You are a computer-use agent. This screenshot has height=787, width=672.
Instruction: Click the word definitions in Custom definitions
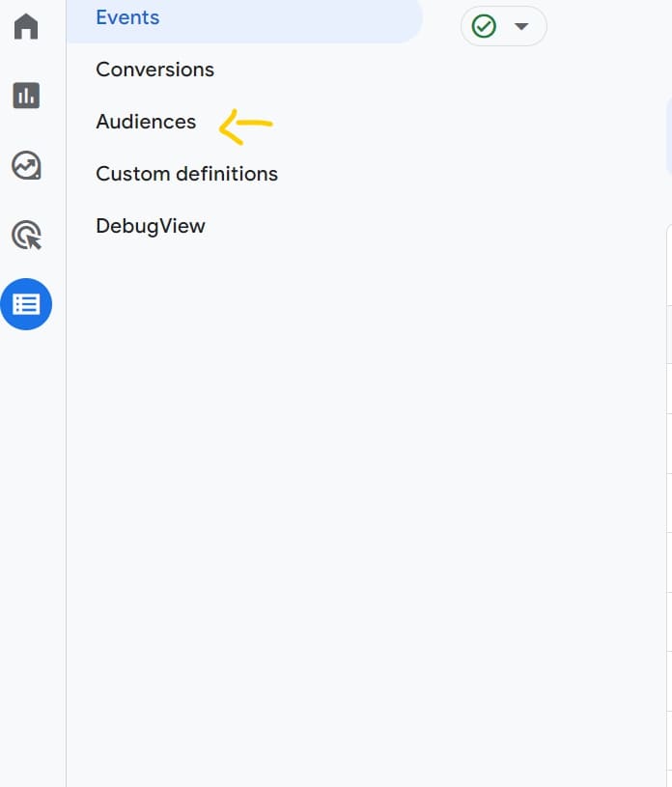(226, 174)
